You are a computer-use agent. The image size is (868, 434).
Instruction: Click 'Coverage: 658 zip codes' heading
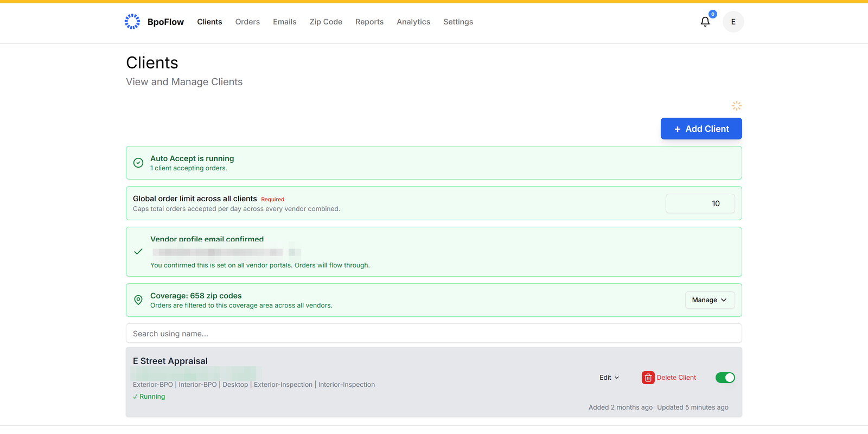coord(196,296)
